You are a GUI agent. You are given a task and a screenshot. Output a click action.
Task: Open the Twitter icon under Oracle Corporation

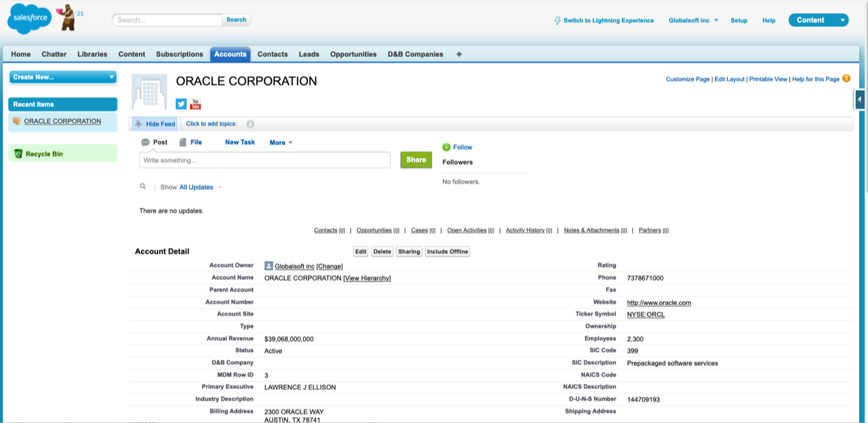point(181,104)
